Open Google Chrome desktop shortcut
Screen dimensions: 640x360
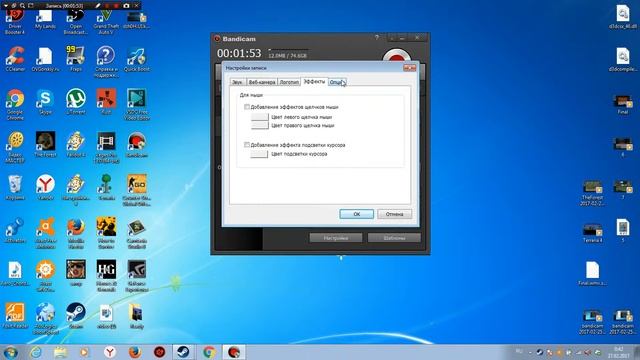point(15,104)
